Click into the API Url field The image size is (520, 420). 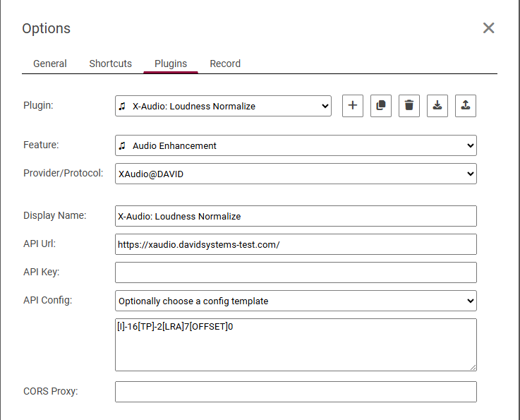tap(296, 244)
